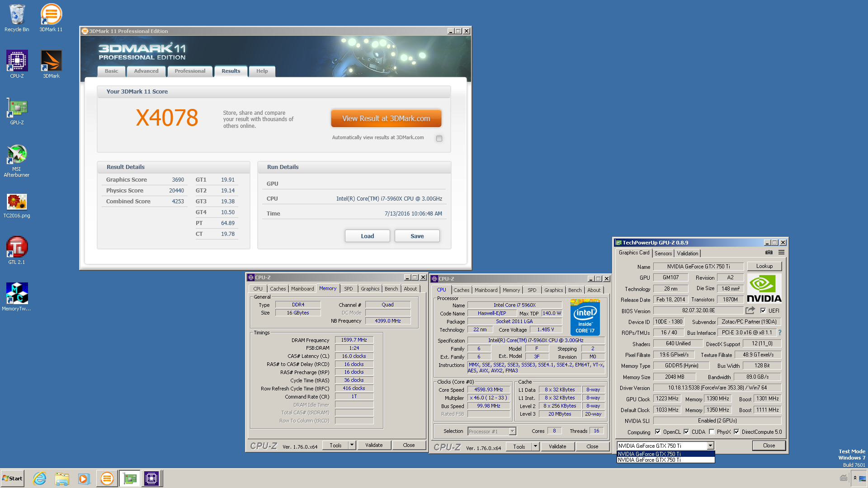This screenshot has height=488, width=868.
Task: Select the 3DMark desktop shortcut
Action: click(51, 64)
